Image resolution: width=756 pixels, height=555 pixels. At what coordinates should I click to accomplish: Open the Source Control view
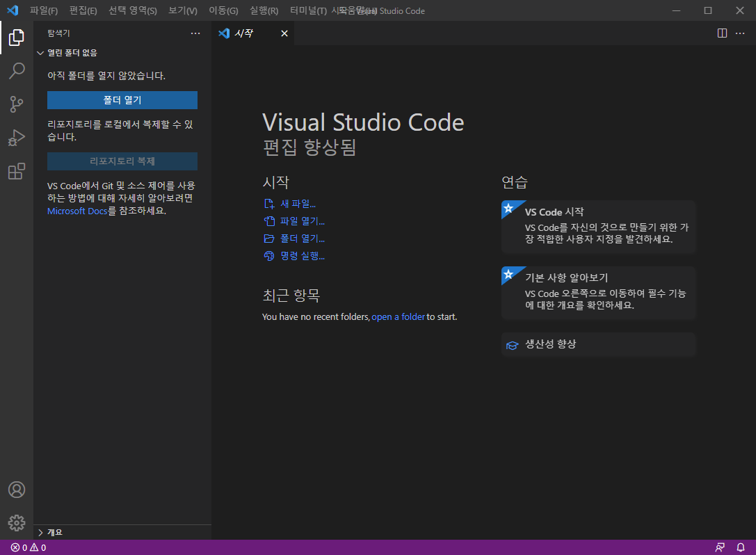coord(17,104)
